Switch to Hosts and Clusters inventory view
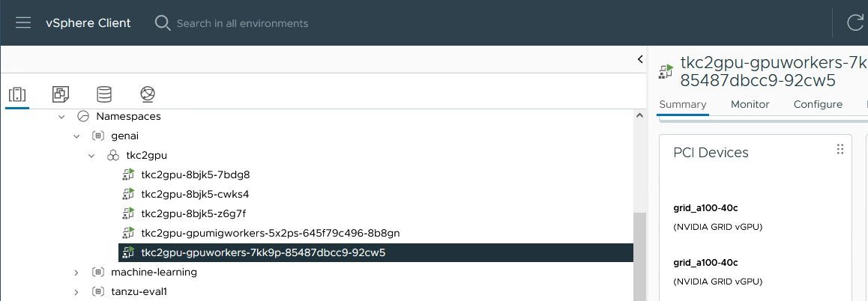Image resolution: width=868 pixels, height=301 pixels. coord(17,94)
